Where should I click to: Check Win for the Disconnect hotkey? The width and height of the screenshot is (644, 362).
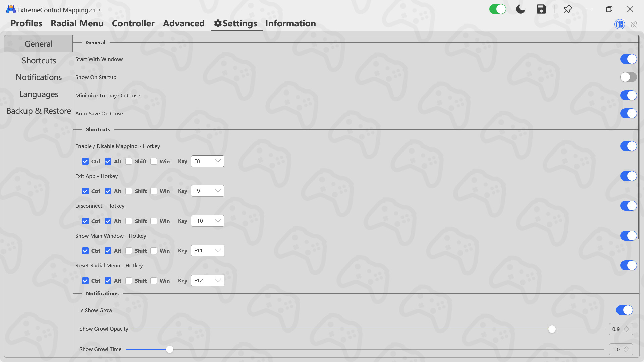(x=154, y=221)
